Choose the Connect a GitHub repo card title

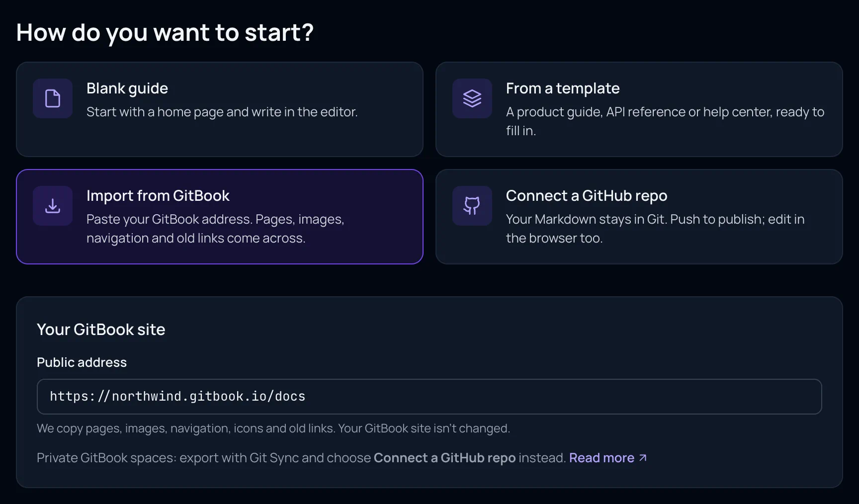587,196
